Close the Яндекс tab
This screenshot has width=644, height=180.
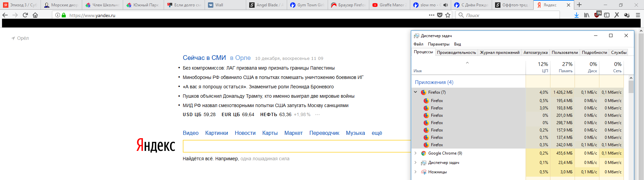tap(569, 5)
